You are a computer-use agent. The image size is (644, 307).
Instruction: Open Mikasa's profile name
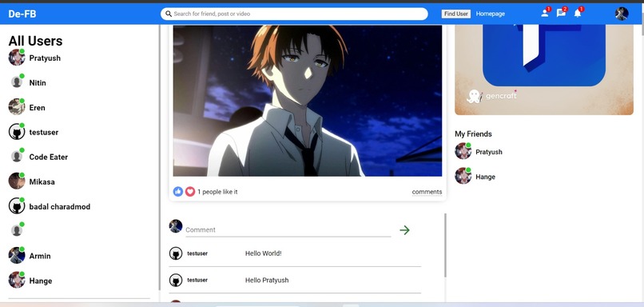pos(42,181)
